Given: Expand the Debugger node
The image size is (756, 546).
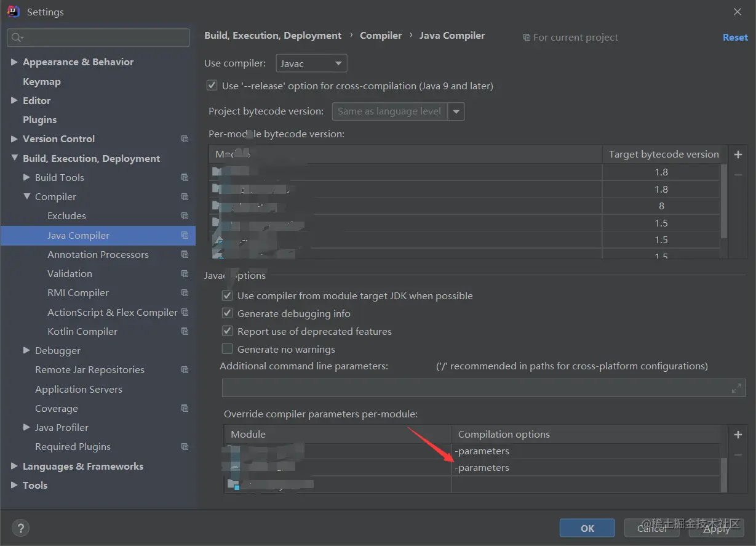Looking at the screenshot, I should (26, 350).
